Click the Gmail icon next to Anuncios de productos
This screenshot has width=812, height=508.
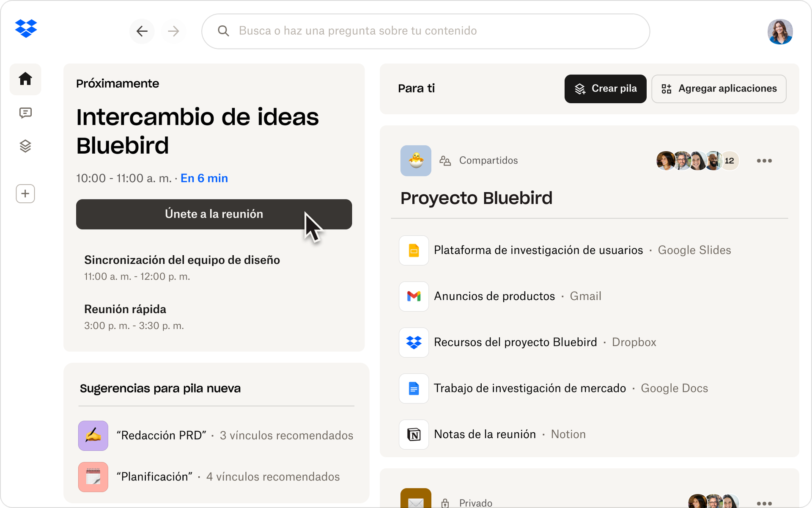tap(414, 296)
